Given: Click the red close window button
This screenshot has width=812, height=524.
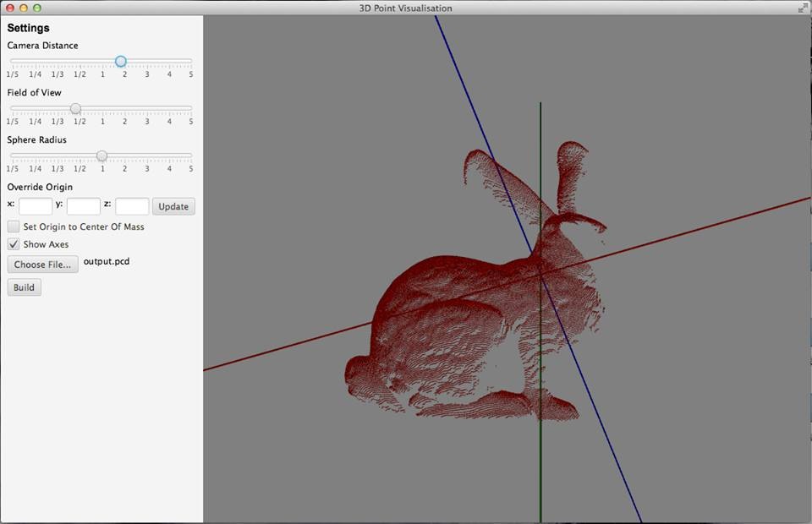Looking at the screenshot, I should [10, 8].
